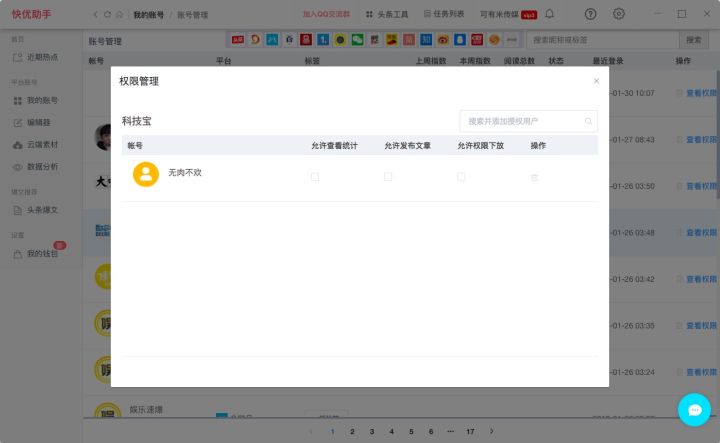Click 查看权限 for the 01-26 03:50 row
This screenshot has width=720, height=443.
(x=702, y=186)
